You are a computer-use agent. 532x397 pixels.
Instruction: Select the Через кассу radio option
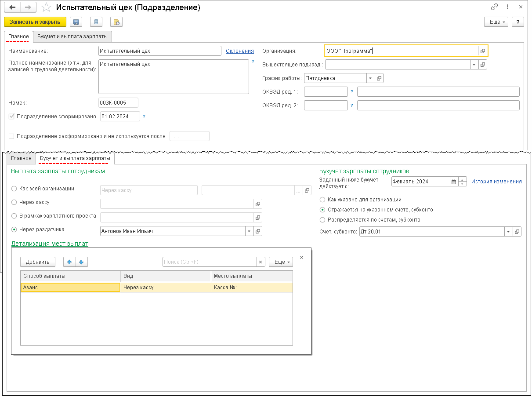coord(14,202)
